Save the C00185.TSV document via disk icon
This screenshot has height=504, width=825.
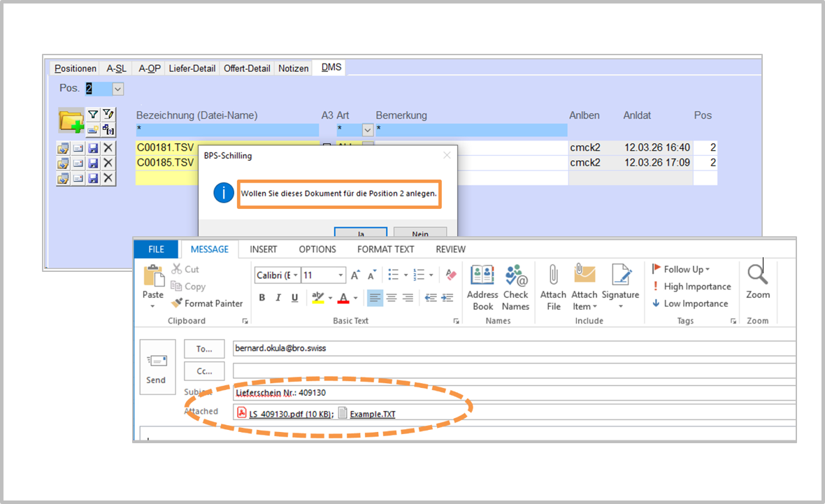(x=93, y=163)
